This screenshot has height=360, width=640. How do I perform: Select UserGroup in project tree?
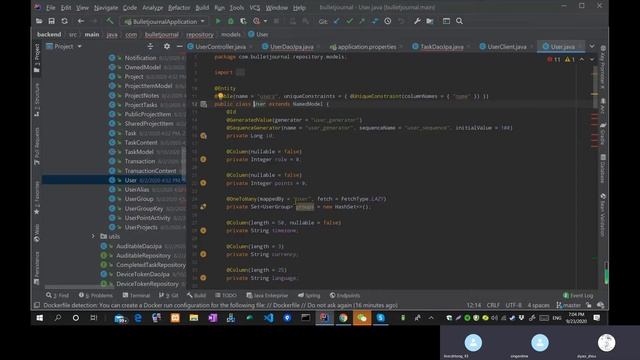(139, 199)
